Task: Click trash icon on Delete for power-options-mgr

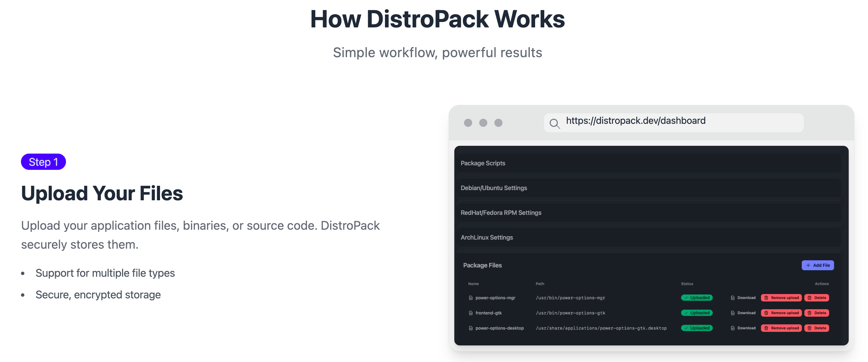Action: pyautogui.click(x=809, y=298)
